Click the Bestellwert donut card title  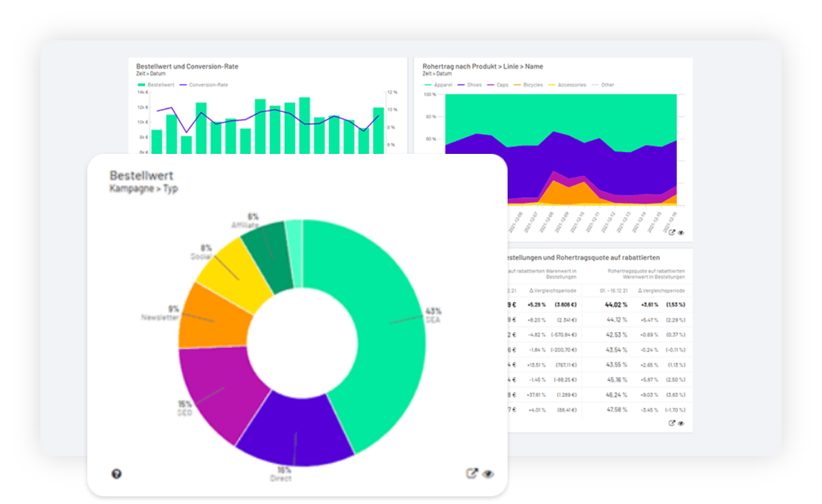pyautogui.click(x=141, y=175)
